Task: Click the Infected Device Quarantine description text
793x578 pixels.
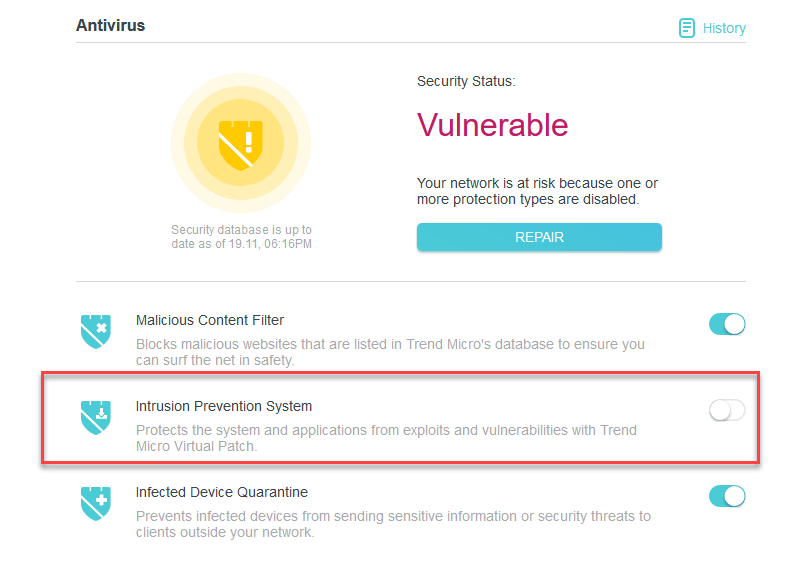Action: [393, 524]
